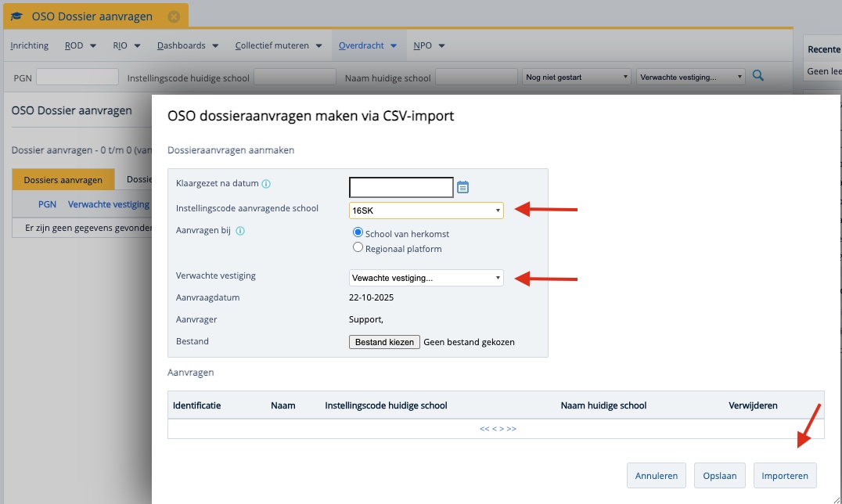The width and height of the screenshot is (842, 504).
Task: Open the Overdracht menu
Action: (368, 45)
